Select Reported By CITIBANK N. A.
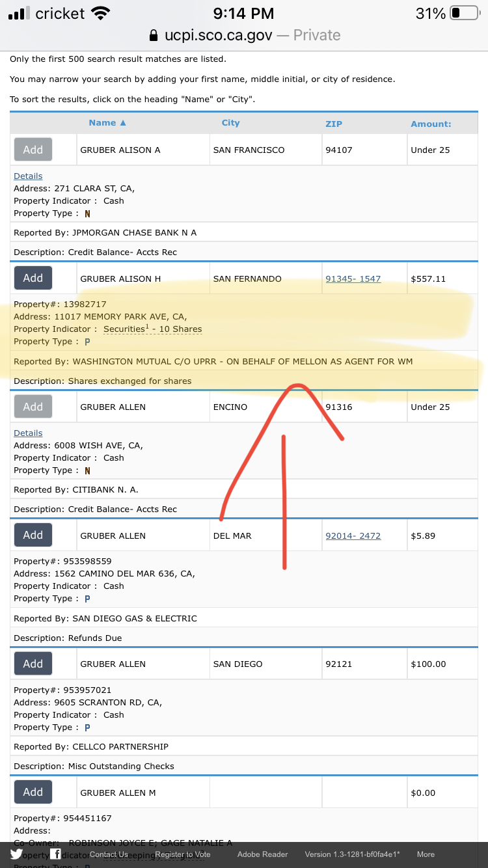This screenshot has height=868, width=488. 76,489
